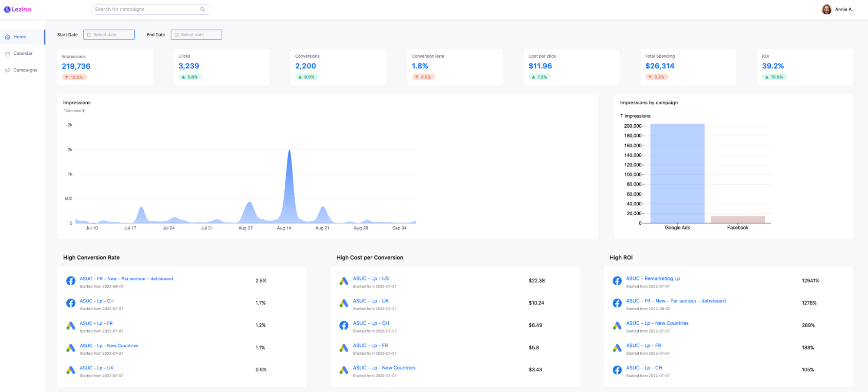This screenshot has height=392, width=868.
Task: Click the calendar icon in the Start Date field
Action: pyautogui.click(x=89, y=34)
